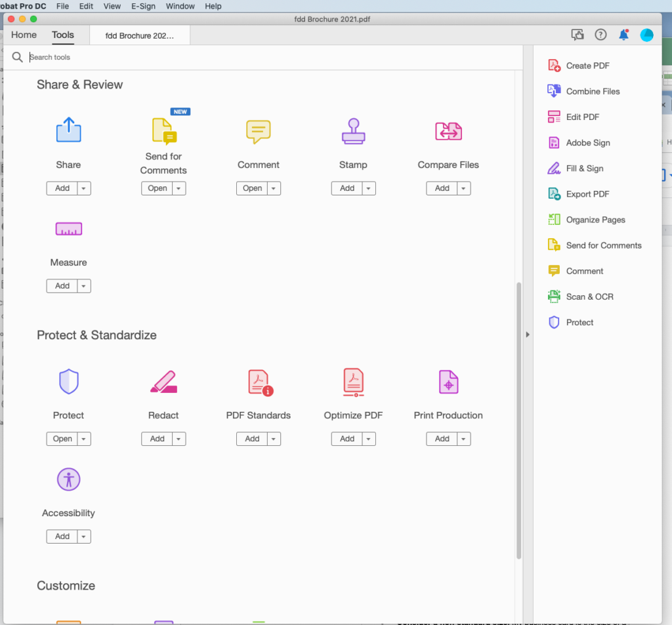Open Scan & OCR in the right sidebar
This screenshot has width=672, height=625.
[x=580, y=297]
